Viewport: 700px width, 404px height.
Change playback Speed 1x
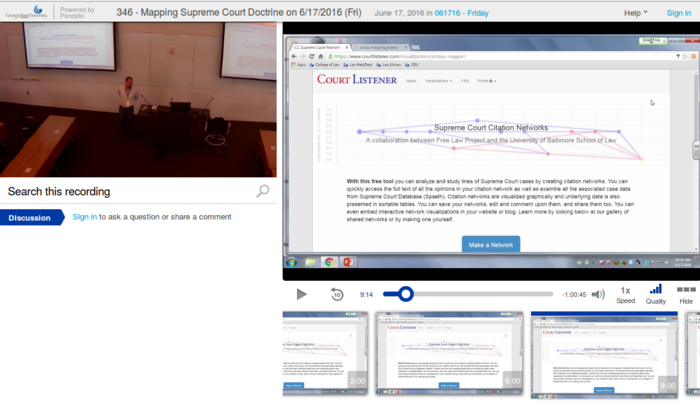625,294
